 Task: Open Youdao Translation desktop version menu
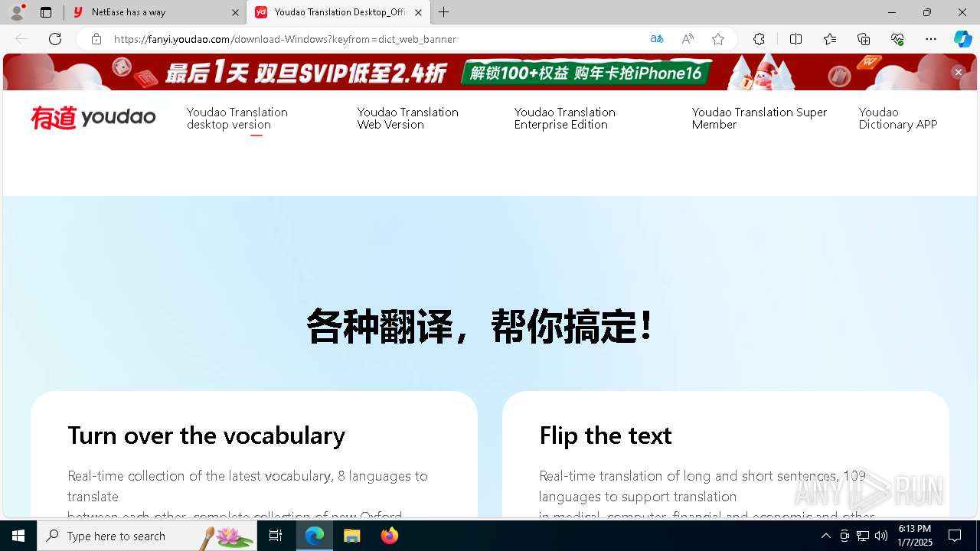237,119
